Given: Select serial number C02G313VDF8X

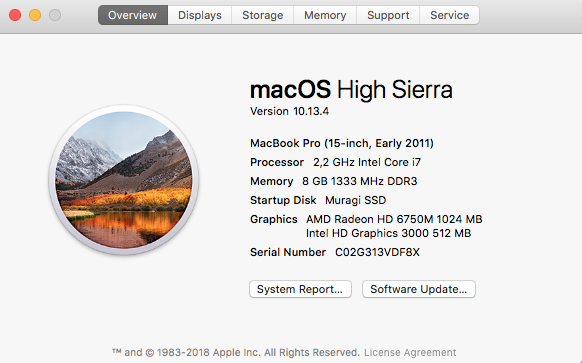Looking at the screenshot, I should (377, 252).
